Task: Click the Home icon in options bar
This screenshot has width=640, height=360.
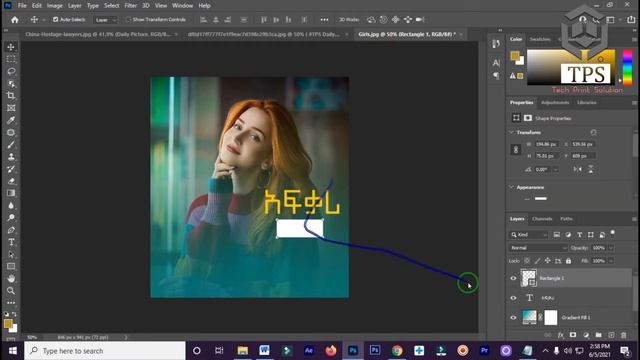Action: click(x=15, y=20)
